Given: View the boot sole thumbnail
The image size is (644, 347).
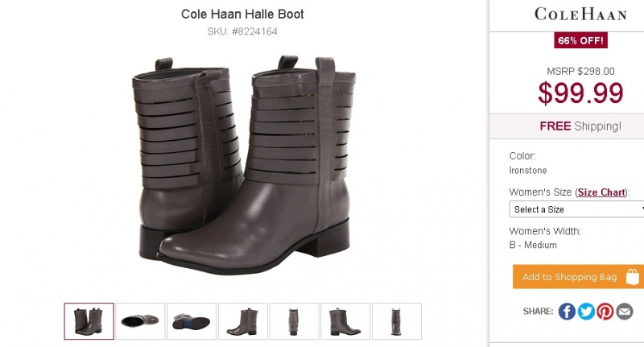Looking at the screenshot, I should [192, 321].
